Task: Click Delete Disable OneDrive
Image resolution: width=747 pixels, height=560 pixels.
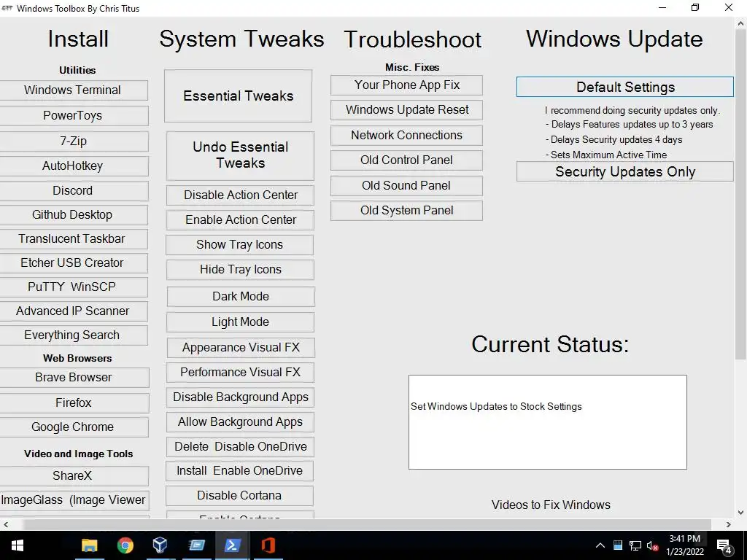Action: tap(240, 447)
